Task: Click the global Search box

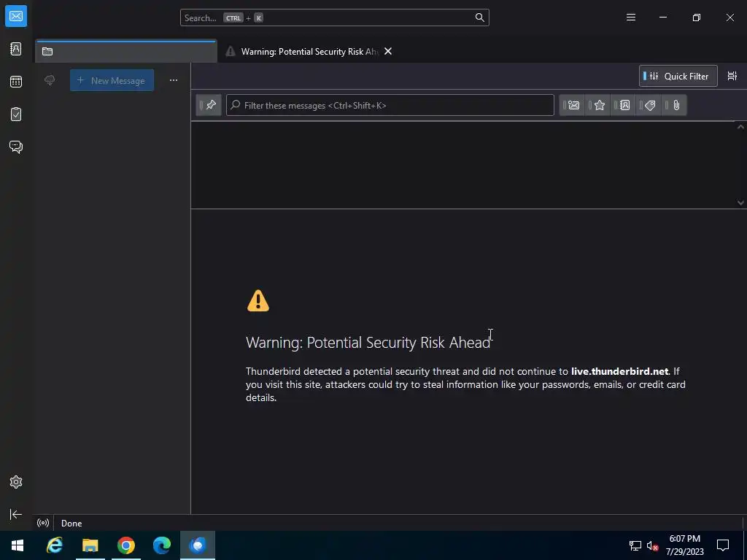Action: pyautogui.click(x=334, y=17)
